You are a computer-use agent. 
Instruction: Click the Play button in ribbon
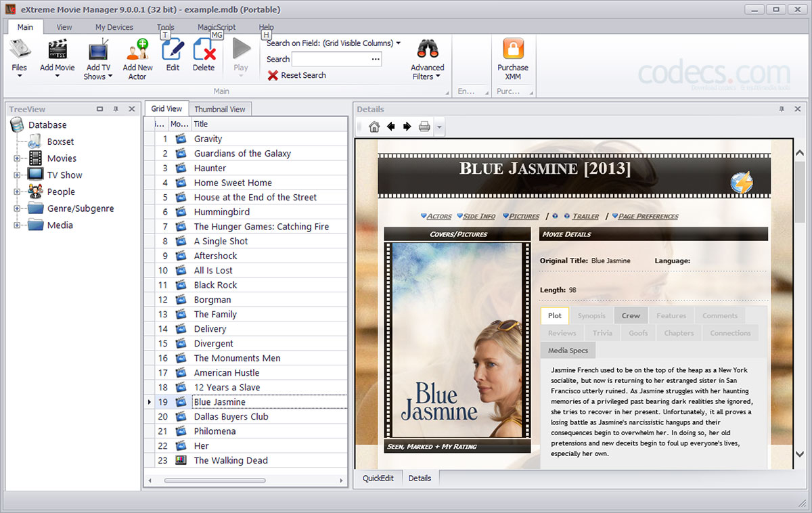pyautogui.click(x=241, y=49)
